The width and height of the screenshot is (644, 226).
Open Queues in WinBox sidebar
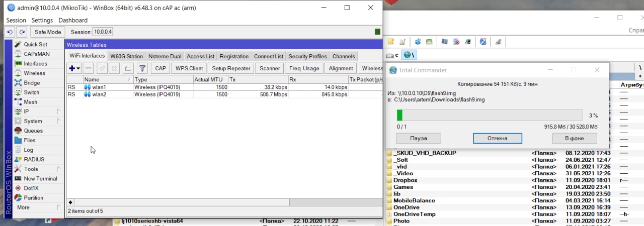coord(33,131)
